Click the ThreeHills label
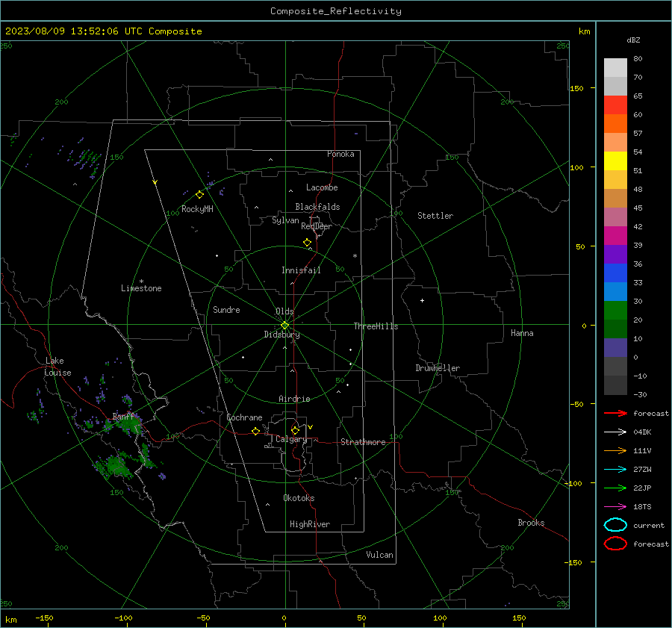This screenshot has height=628, width=672. tap(376, 326)
